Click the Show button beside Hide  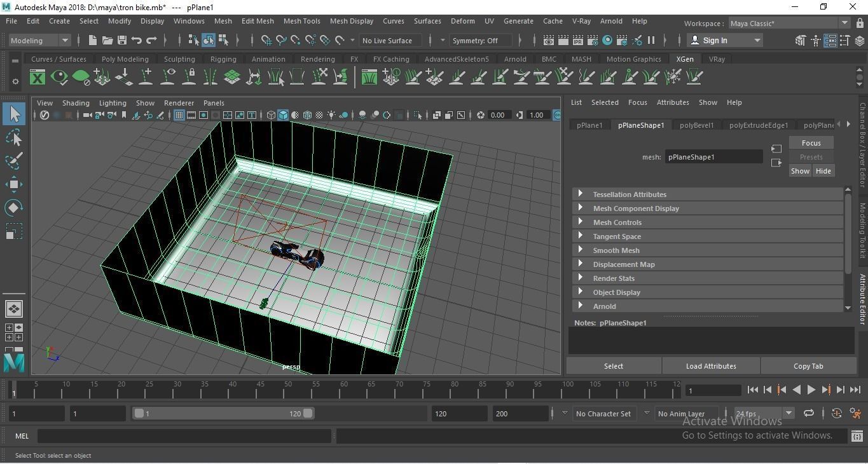point(800,171)
